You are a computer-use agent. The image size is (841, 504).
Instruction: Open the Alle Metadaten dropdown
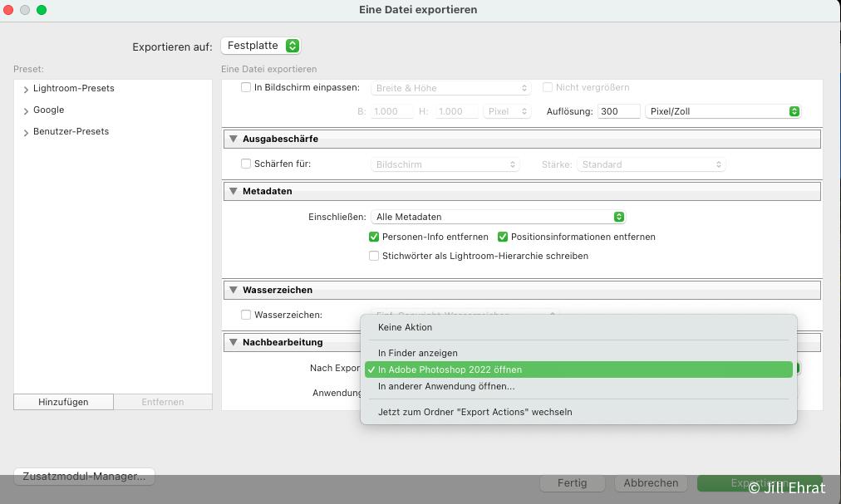pos(498,217)
